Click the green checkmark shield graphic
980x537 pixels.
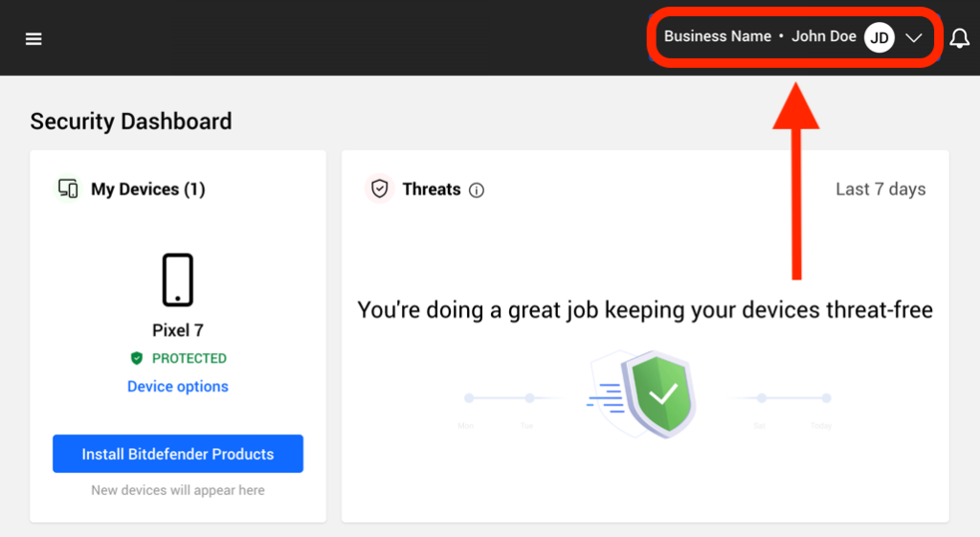(x=661, y=392)
